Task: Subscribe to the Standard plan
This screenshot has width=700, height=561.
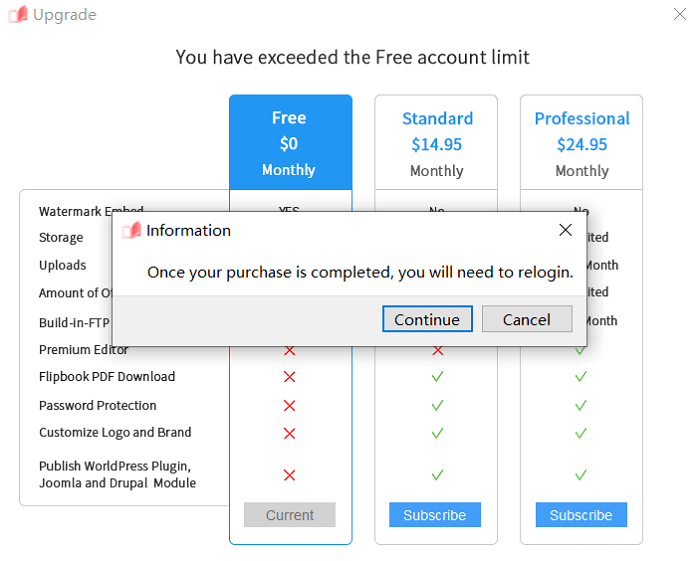Action: pyautogui.click(x=435, y=515)
